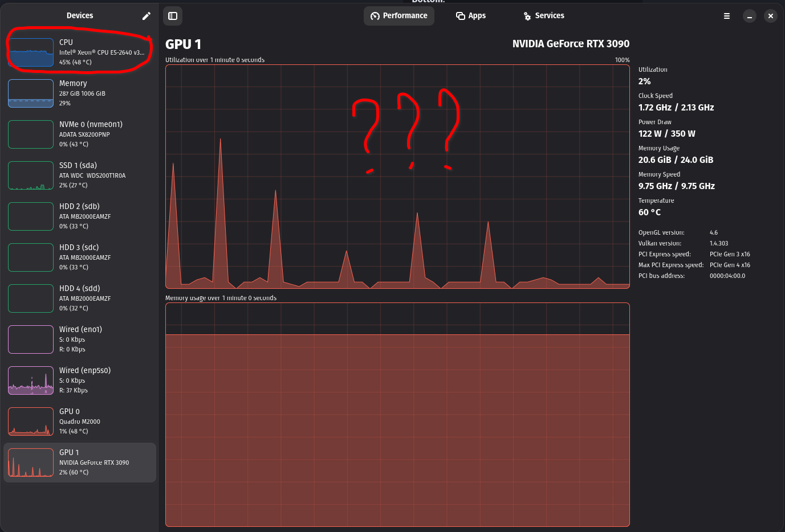
Task: Select GPU 0 Quadro M2000 entry
Action: pyautogui.click(x=80, y=421)
